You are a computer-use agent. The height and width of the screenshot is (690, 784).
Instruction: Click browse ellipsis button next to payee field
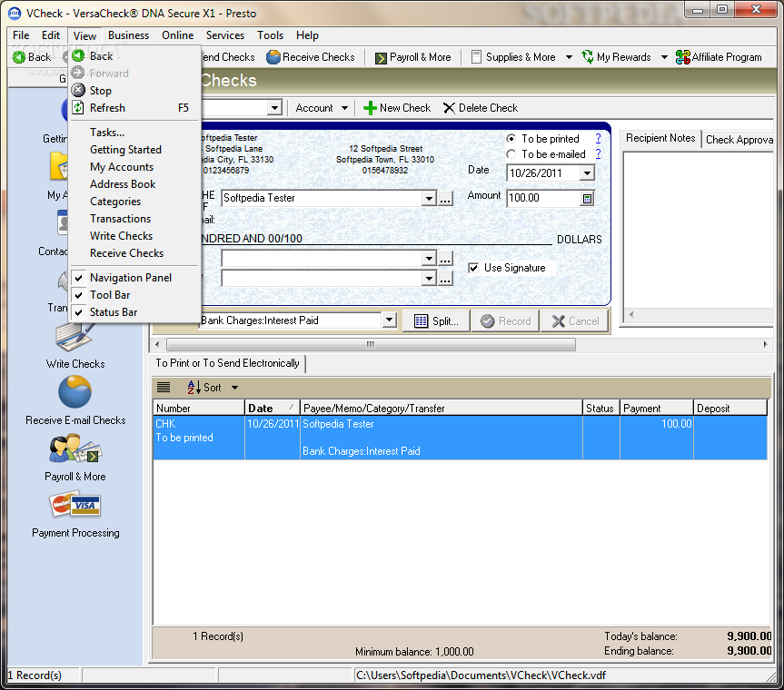coord(445,198)
